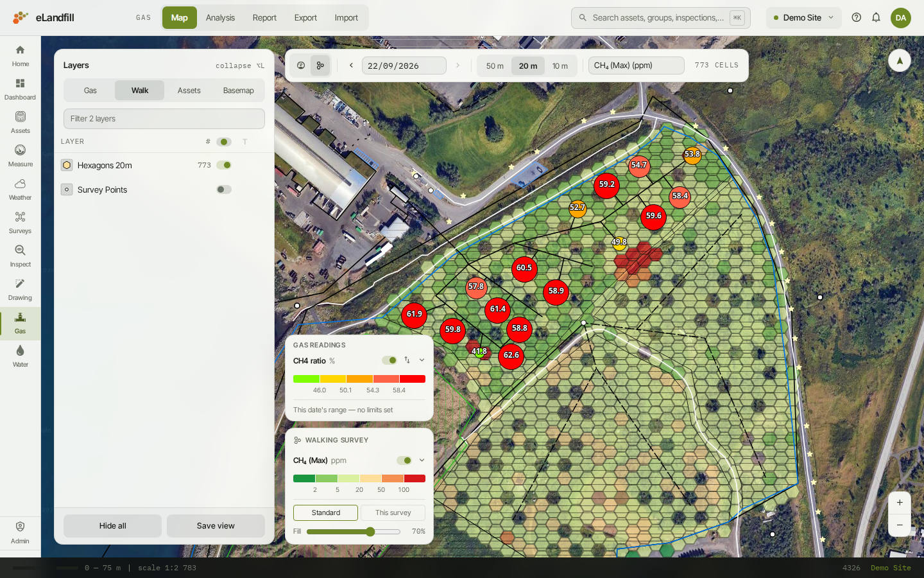Image resolution: width=924 pixels, height=578 pixels.
Task: Click the help question mark icon
Action: point(856,17)
